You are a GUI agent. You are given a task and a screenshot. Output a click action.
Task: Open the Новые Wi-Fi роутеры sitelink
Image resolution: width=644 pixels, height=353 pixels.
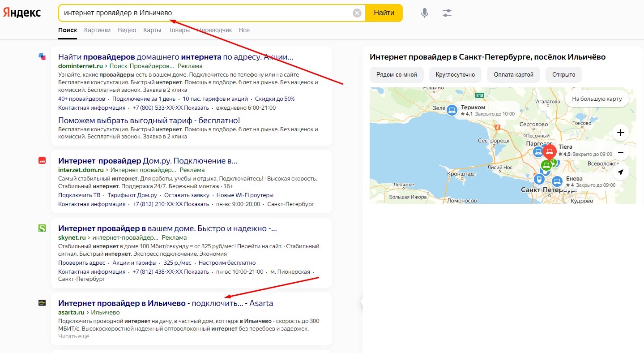pyautogui.click(x=245, y=195)
